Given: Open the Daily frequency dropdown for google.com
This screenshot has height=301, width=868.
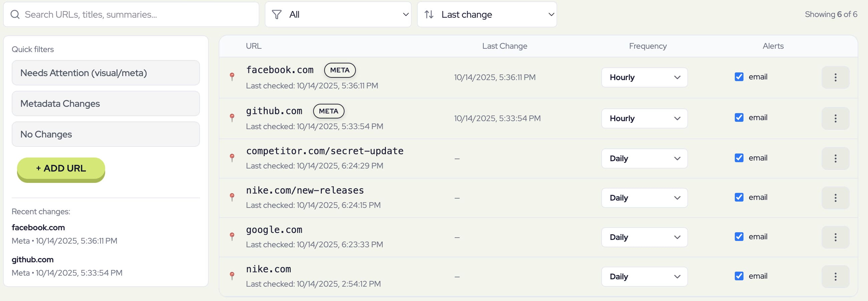Looking at the screenshot, I should (x=644, y=237).
